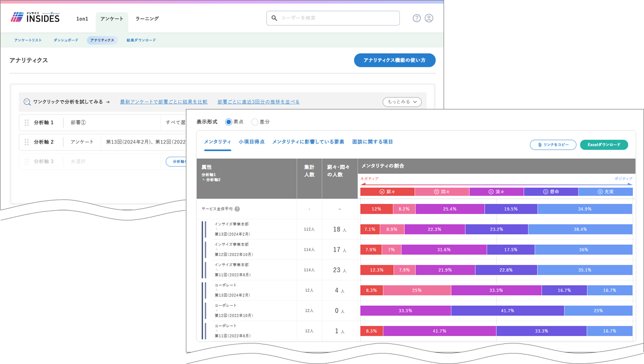Click the 12% red segment in サービス全体平均 bar
Screen dimensions: 644x364
click(377, 209)
